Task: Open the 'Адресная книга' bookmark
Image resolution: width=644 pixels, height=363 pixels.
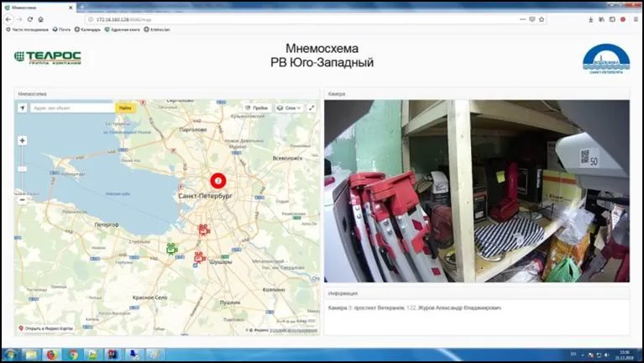Action: pos(123,29)
